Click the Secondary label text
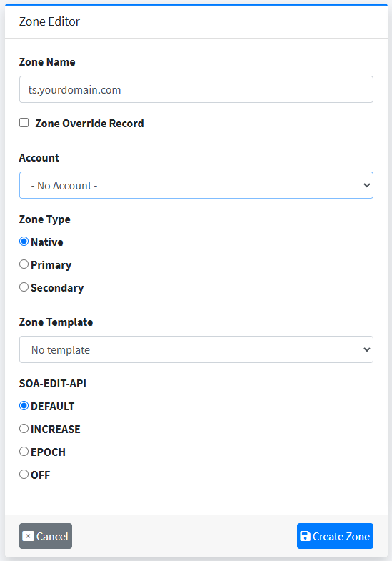 (x=57, y=288)
